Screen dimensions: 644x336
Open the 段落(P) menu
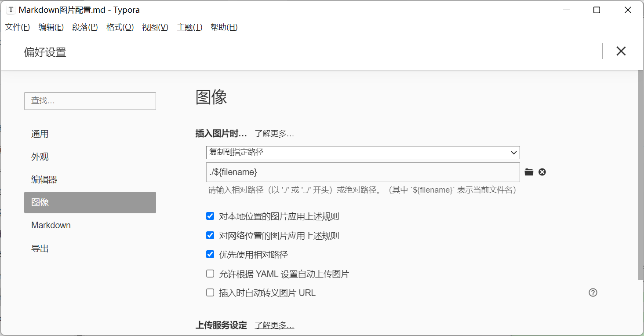point(85,27)
